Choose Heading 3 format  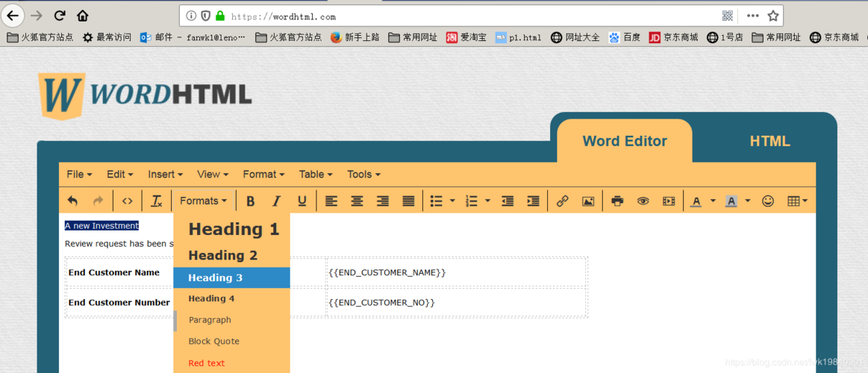pyautogui.click(x=231, y=278)
